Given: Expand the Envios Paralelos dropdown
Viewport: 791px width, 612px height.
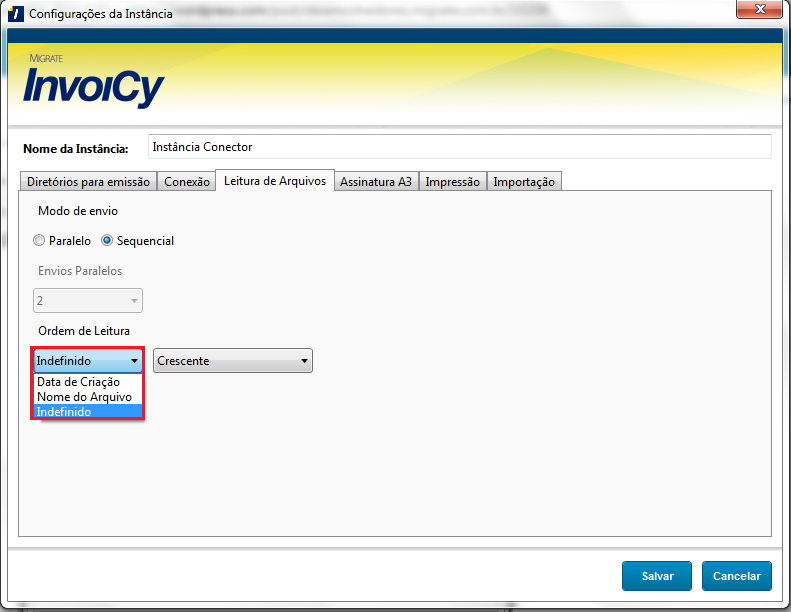Looking at the screenshot, I should tap(89, 300).
